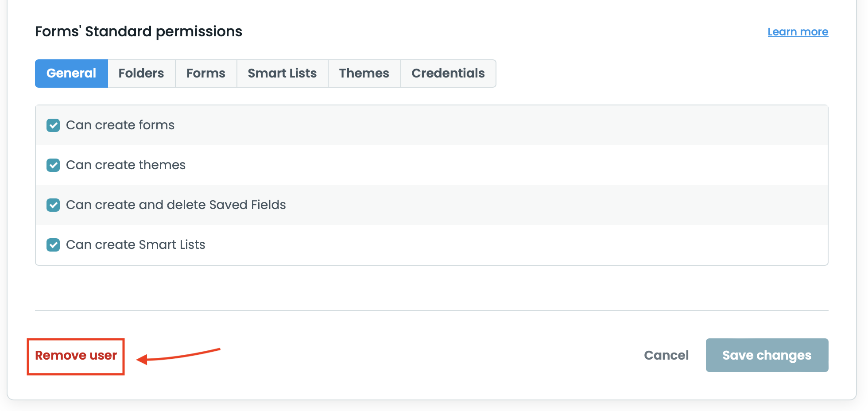Click 'Can create and delete Saved Fields' text
Image resolution: width=868 pixels, height=411 pixels.
tap(176, 205)
